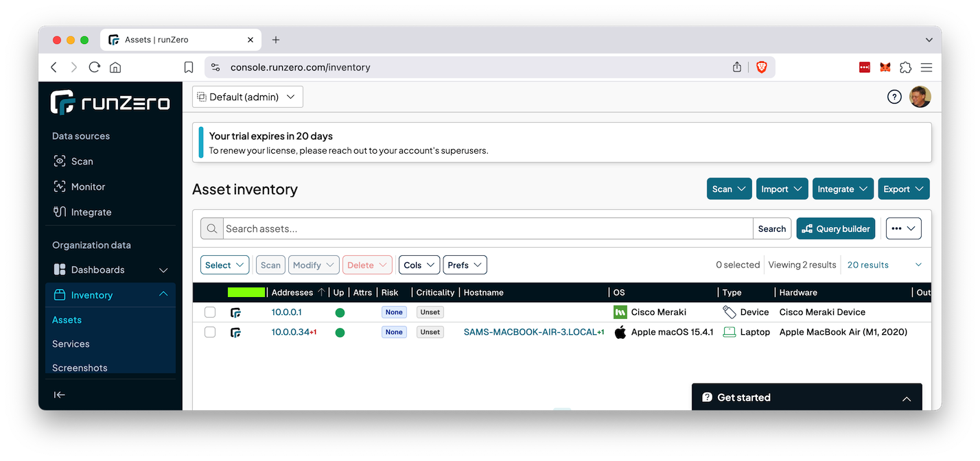Expand the Dashboards menu
The width and height of the screenshot is (980, 461).
(x=163, y=270)
